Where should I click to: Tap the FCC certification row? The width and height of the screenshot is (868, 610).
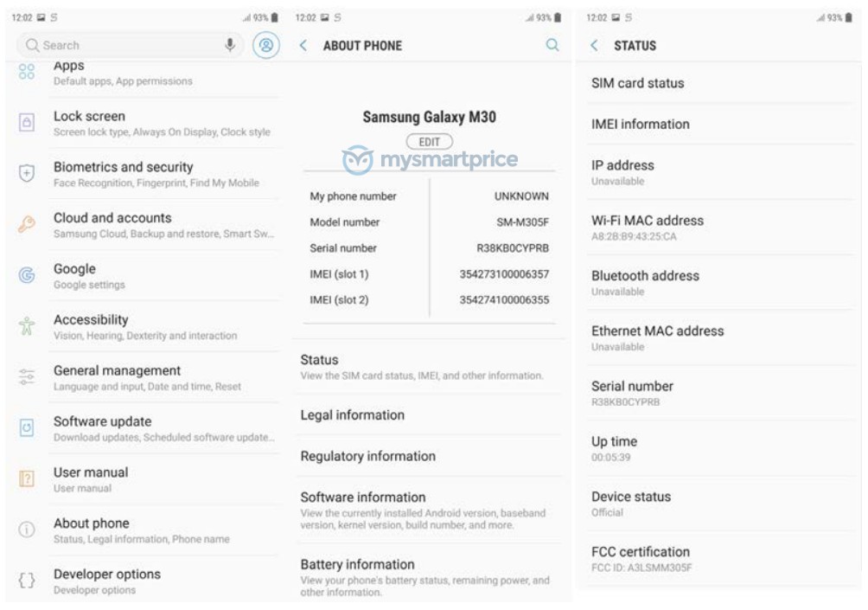click(719, 558)
